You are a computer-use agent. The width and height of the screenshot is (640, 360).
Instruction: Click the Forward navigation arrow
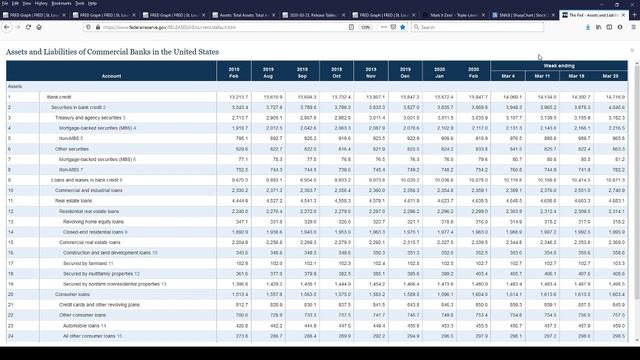(18, 27)
